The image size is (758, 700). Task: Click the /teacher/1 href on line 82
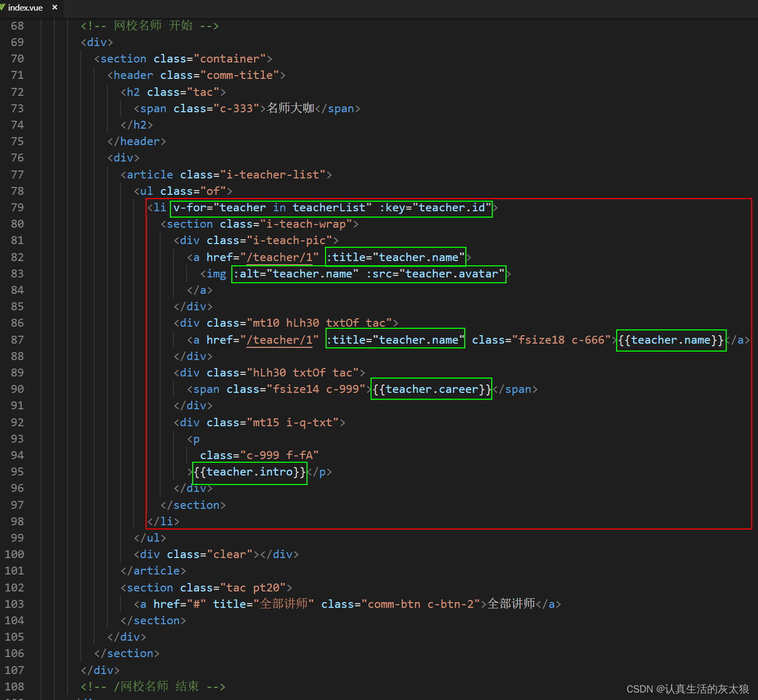279,257
